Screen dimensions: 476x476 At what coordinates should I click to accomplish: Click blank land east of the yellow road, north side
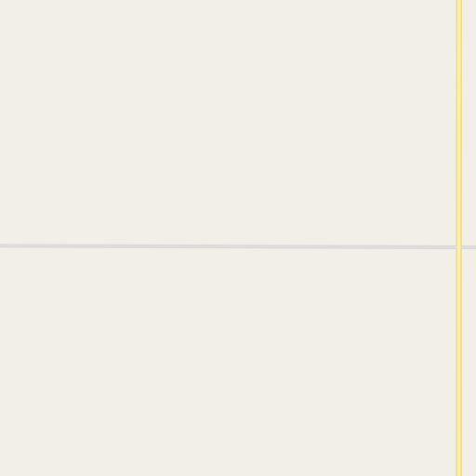[x=469, y=123]
